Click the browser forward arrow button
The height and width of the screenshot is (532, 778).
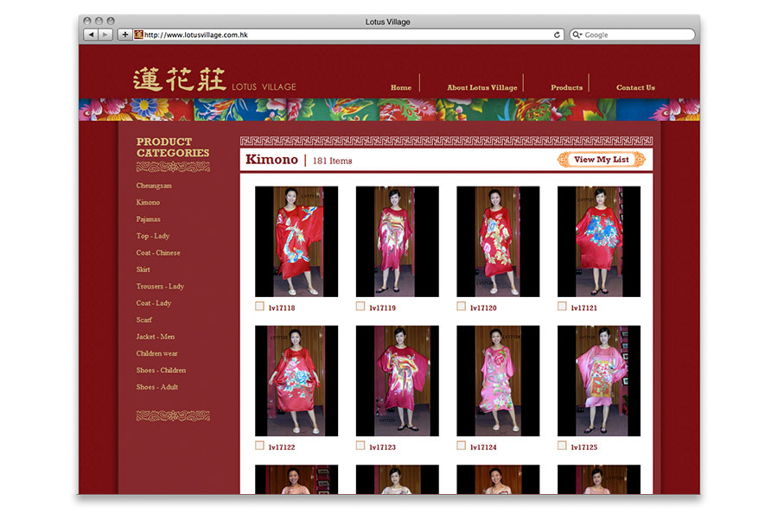pos(105,35)
